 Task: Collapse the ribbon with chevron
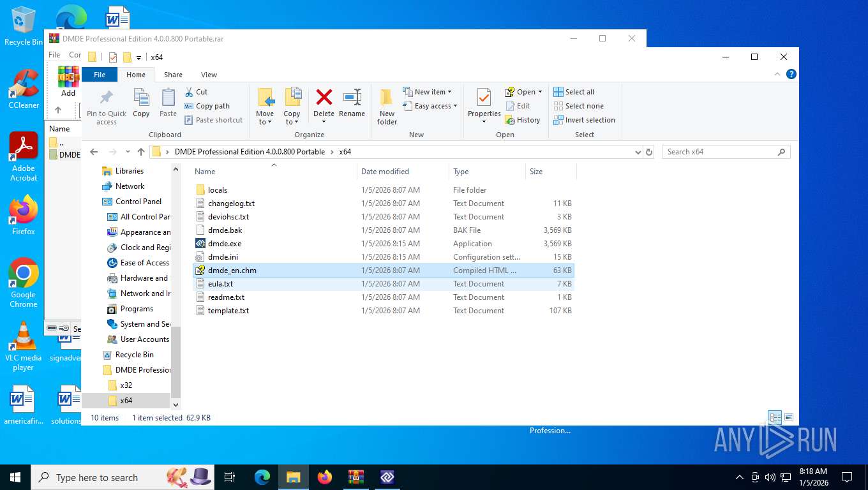point(778,75)
